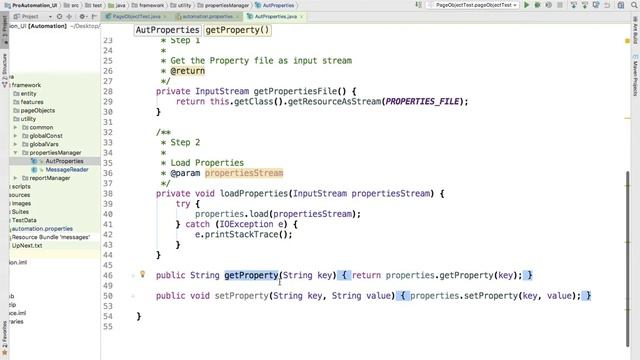Collapse the propertiesManager folder
This screenshot has width=640, height=360.
tap(16, 153)
